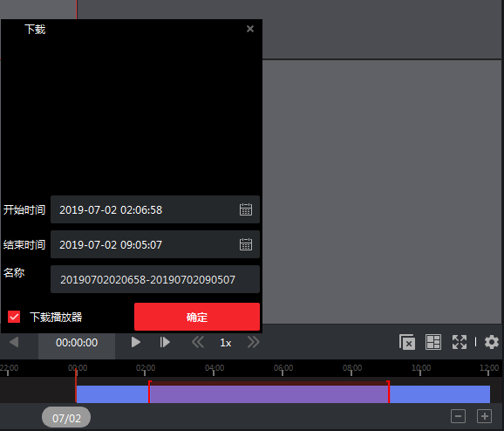
Task: Click the right red clip-range marker
Action: pyautogui.click(x=388, y=392)
